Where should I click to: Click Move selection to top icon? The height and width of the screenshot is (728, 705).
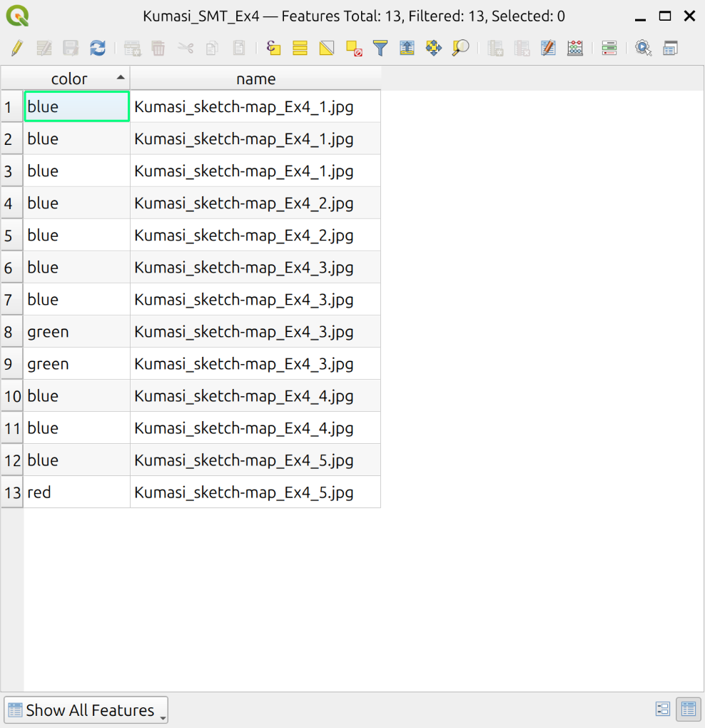pyautogui.click(x=407, y=48)
